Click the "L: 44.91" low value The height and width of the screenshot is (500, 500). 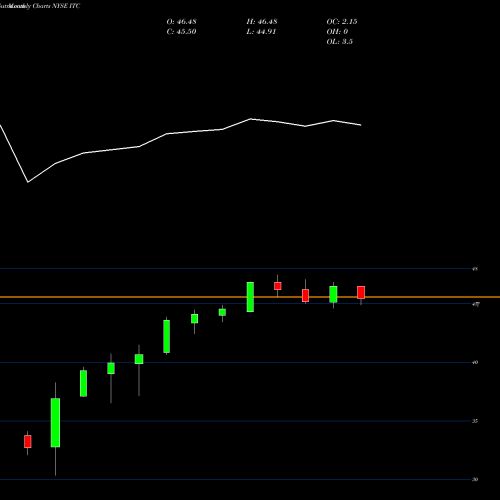point(261,32)
